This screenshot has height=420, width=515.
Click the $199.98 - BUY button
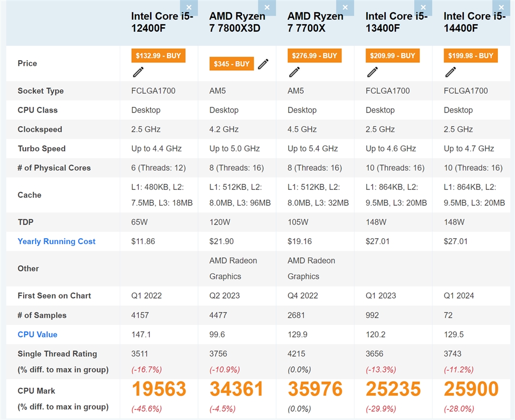(x=471, y=56)
